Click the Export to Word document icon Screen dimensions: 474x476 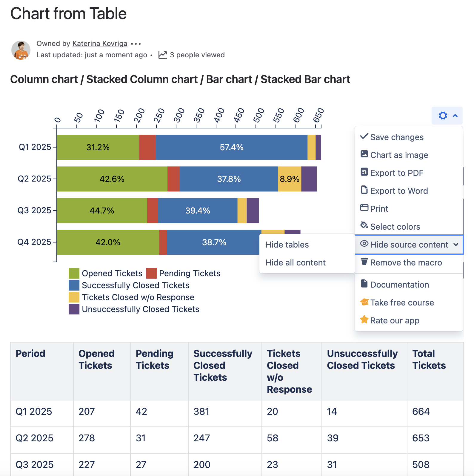(364, 190)
